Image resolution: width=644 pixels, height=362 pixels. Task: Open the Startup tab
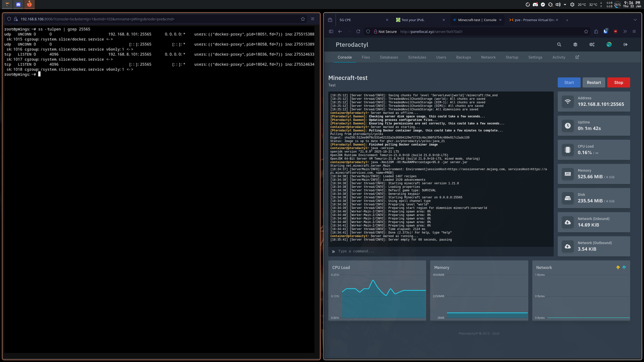[x=512, y=57]
